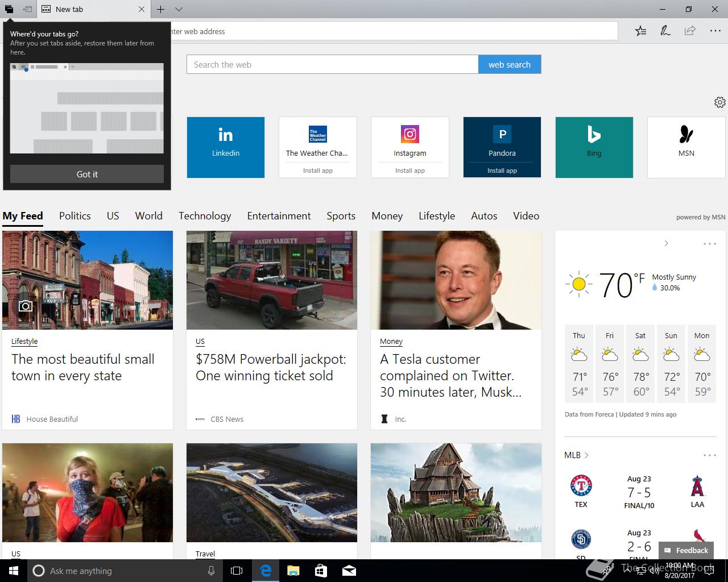Screen dimensions: 728x582
Task: Click the Elon Musk article photo
Action: coord(456,280)
